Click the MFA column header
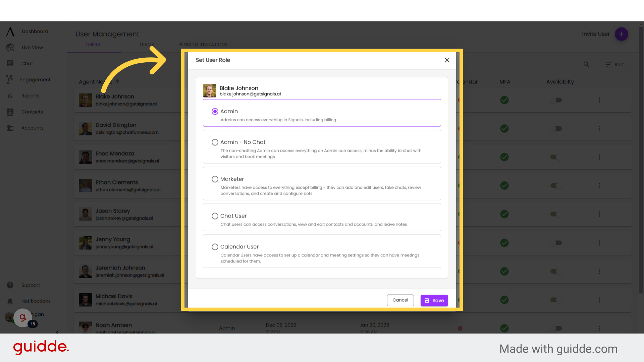This screenshot has height=362, width=644. coord(505,82)
